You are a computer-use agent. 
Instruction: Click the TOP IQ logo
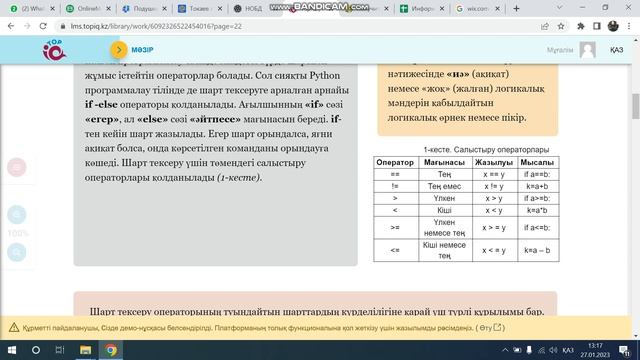click(54, 50)
